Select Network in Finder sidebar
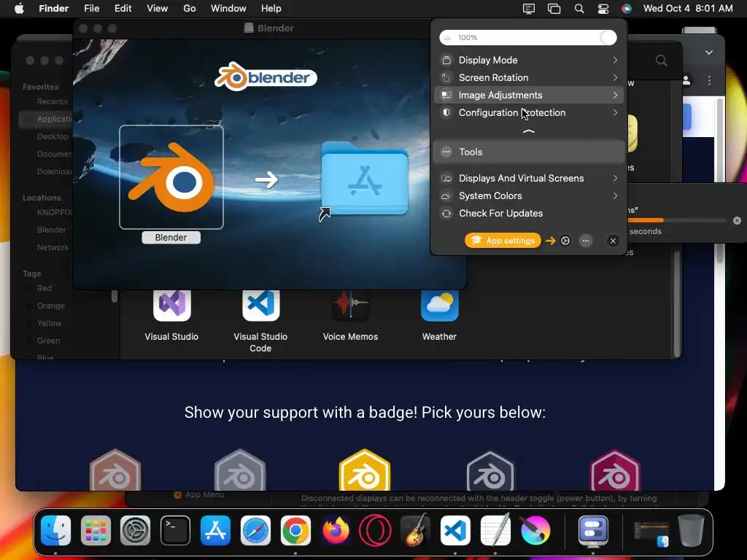Screen dimensions: 747x560 53,247
